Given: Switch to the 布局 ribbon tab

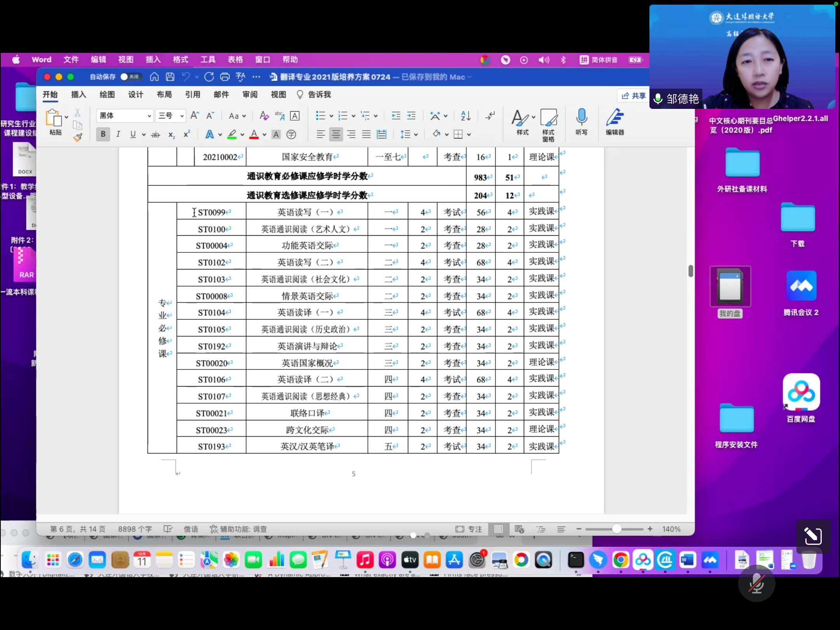Looking at the screenshot, I should pyautogui.click(x=164, y=94).
